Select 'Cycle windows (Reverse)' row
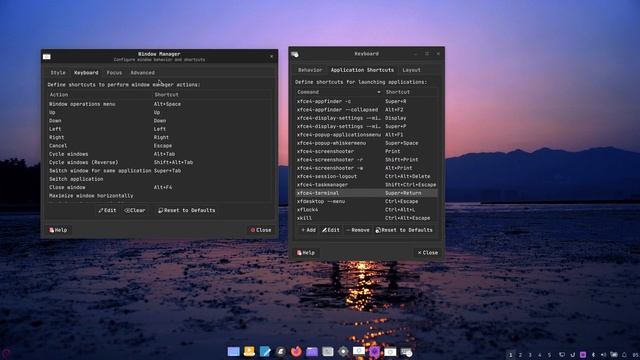The width and height of the screenshot is (640, 360). point(160,162)
